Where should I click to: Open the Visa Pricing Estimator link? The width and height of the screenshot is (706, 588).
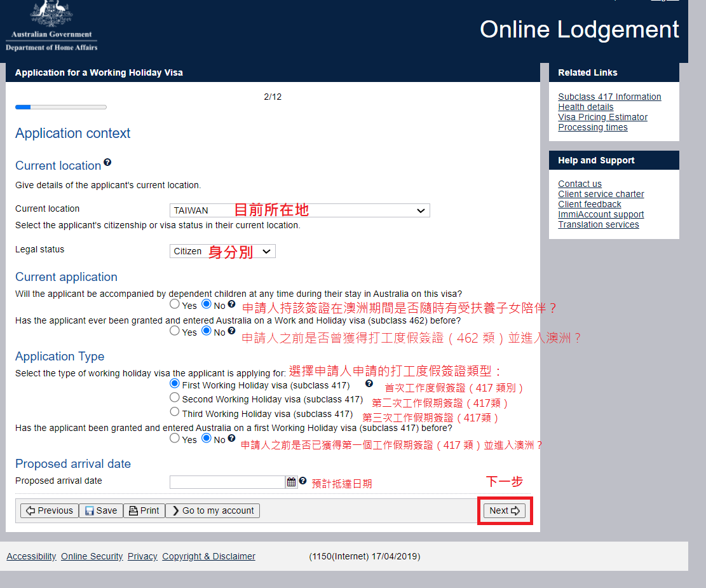(x=602, y=117)
